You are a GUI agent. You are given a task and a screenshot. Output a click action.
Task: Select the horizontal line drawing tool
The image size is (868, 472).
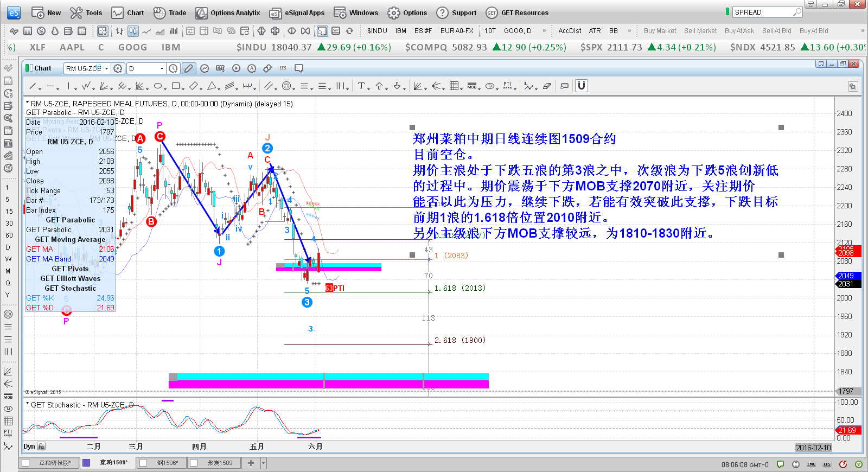(x=50, y=86)
